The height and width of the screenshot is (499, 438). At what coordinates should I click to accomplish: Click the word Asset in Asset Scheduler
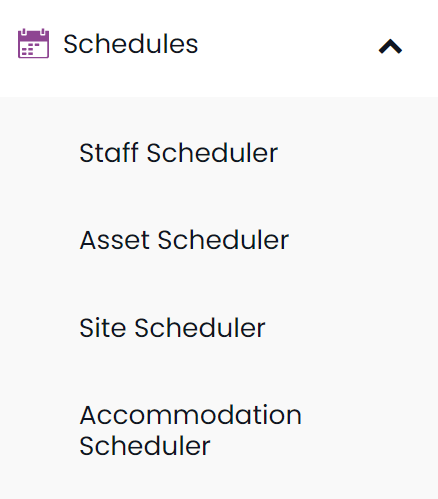(114, 240)
